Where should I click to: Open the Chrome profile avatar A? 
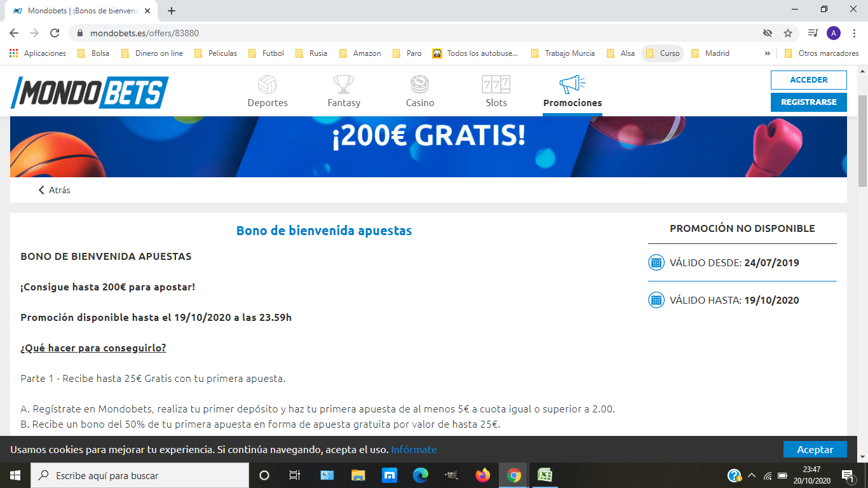(x=833, y=33)
